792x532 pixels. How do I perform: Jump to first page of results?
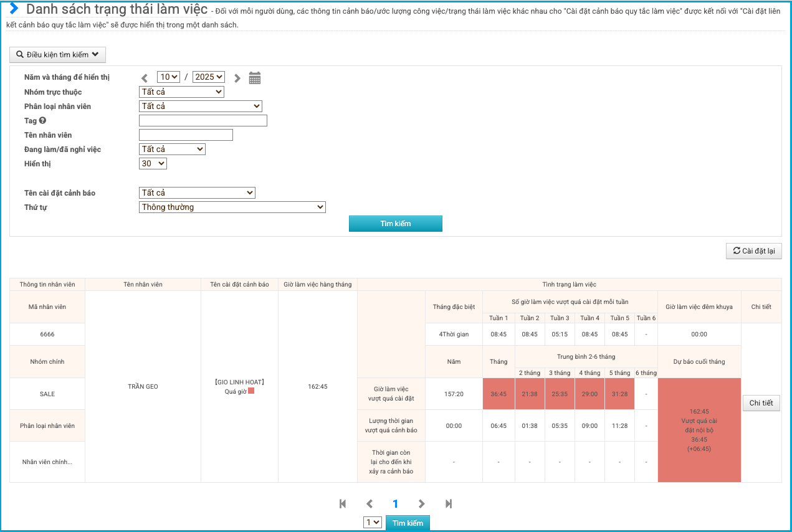point(342,504)
